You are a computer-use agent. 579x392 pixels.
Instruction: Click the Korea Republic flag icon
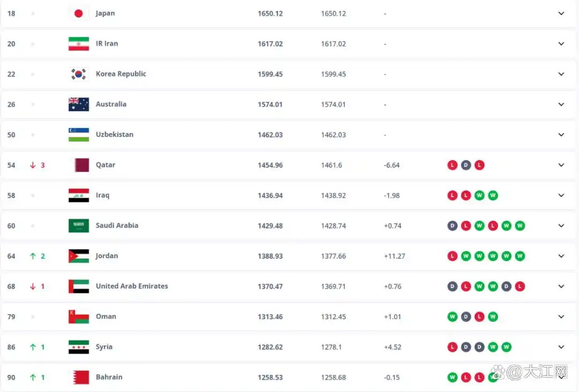79,74
